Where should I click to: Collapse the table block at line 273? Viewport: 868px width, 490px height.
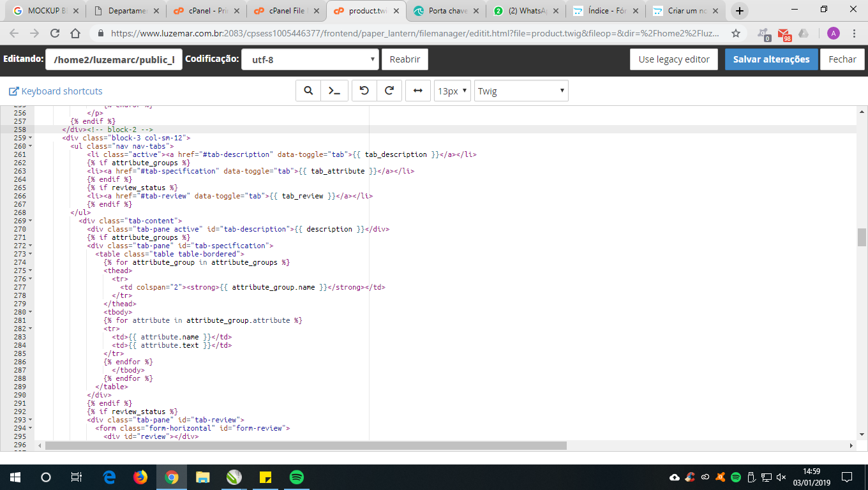point(31,254)
